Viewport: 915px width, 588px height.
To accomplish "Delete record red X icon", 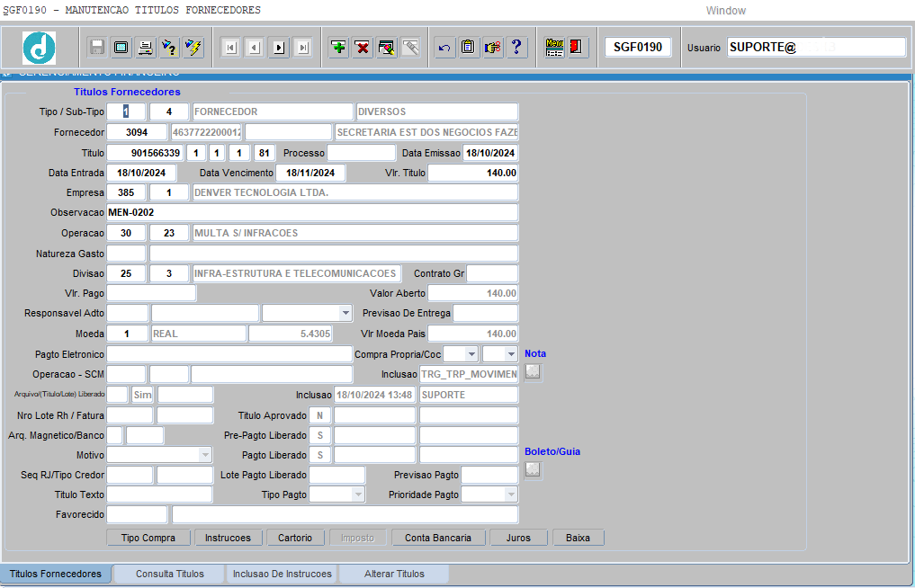I will (x=363, y=48).
